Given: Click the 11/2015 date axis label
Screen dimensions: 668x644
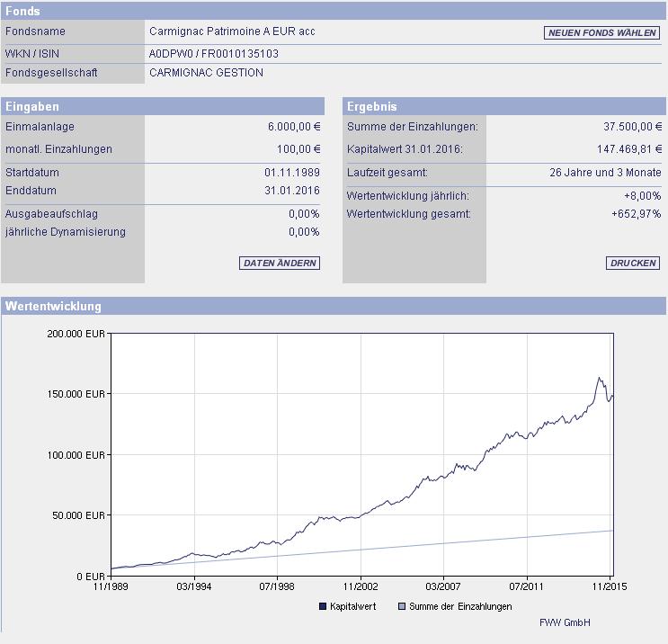Looking at the screenshot, I should click(x=610, y=586).
